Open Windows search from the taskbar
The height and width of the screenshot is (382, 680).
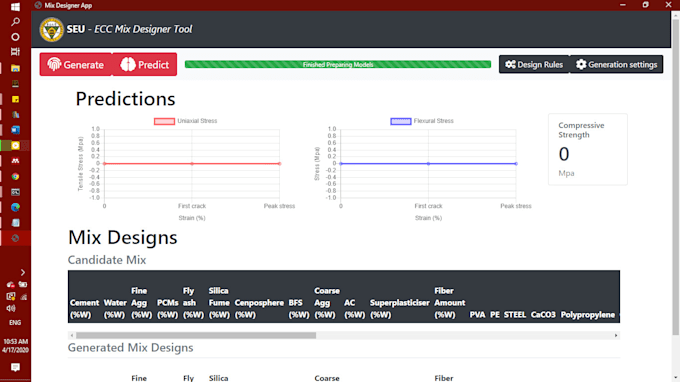(x=15, y=22)
